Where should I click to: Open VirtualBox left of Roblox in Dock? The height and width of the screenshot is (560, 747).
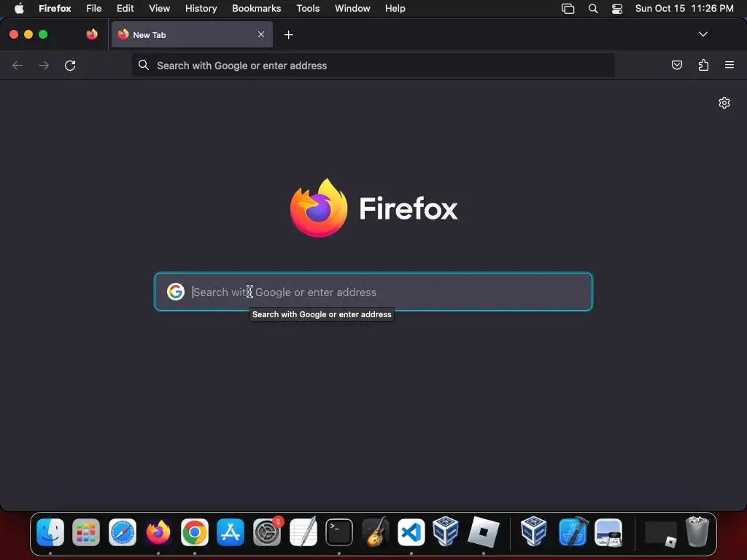446,531
